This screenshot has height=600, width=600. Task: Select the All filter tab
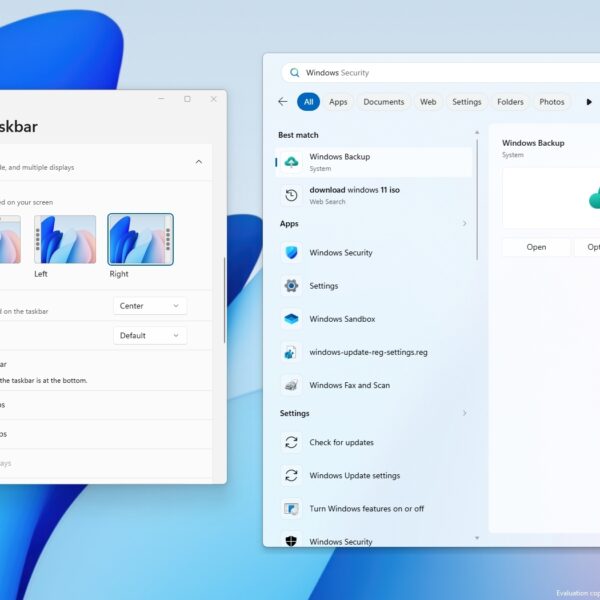[x=308, y=102]
